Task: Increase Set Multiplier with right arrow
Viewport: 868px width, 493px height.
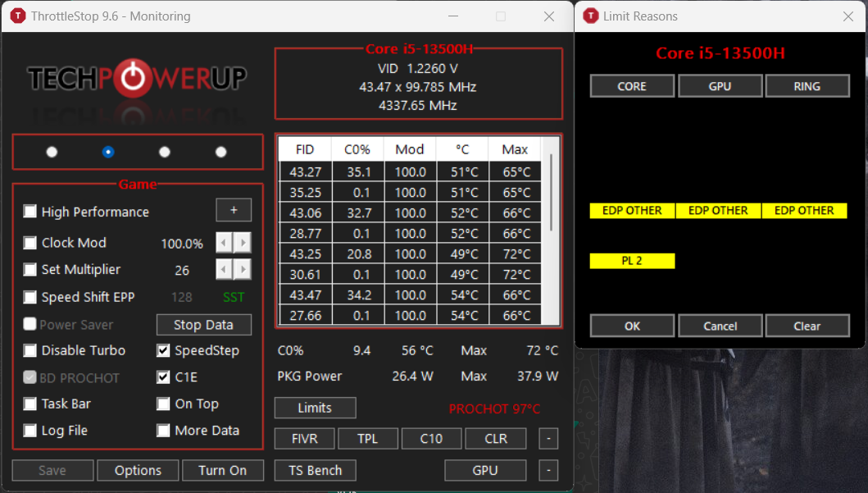Action: tap(243, 270)
